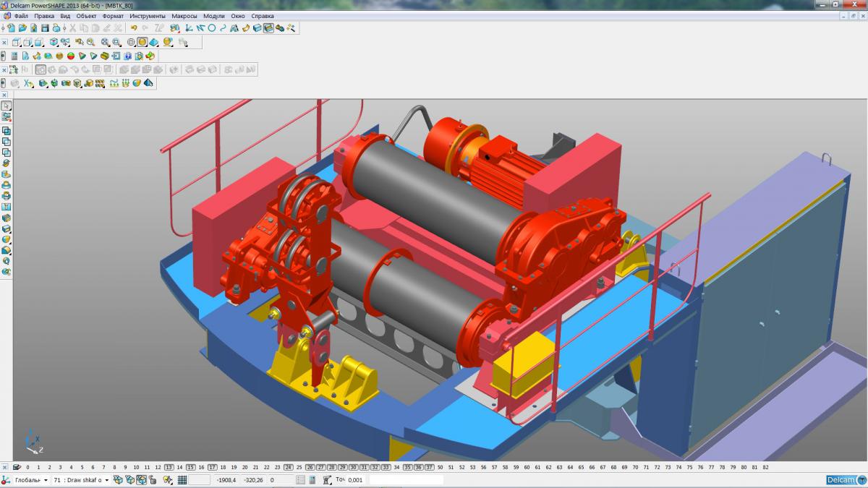Viewport: 868px width, 488px height.
Task: Open the Модули menu
Action: [214, 15]
